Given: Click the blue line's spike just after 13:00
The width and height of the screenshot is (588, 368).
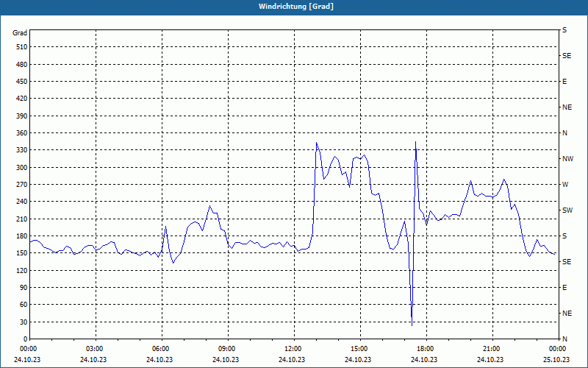Looking at the screenshot, I should 317,143.
